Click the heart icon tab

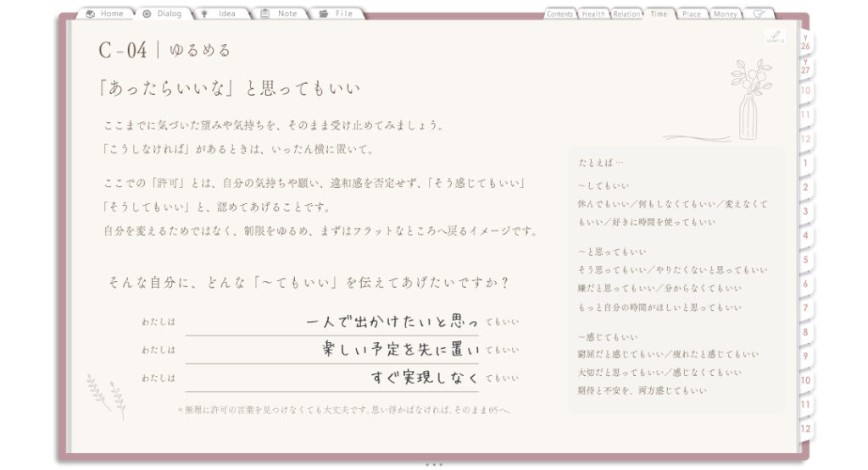759,14
